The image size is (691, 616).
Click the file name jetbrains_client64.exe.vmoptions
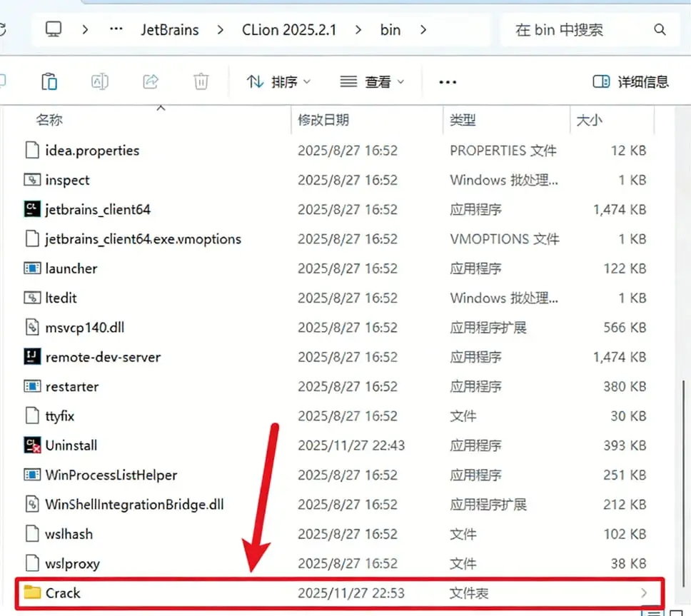[x=143, y=239]
